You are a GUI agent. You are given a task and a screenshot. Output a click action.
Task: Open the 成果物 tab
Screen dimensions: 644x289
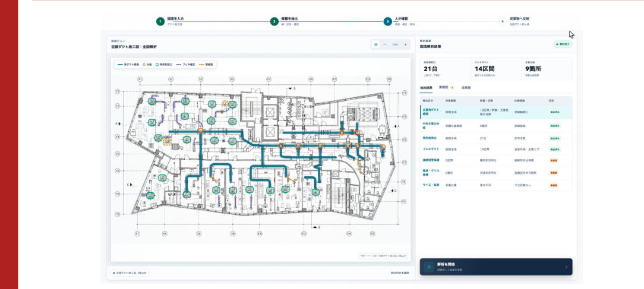click(466, 88)
